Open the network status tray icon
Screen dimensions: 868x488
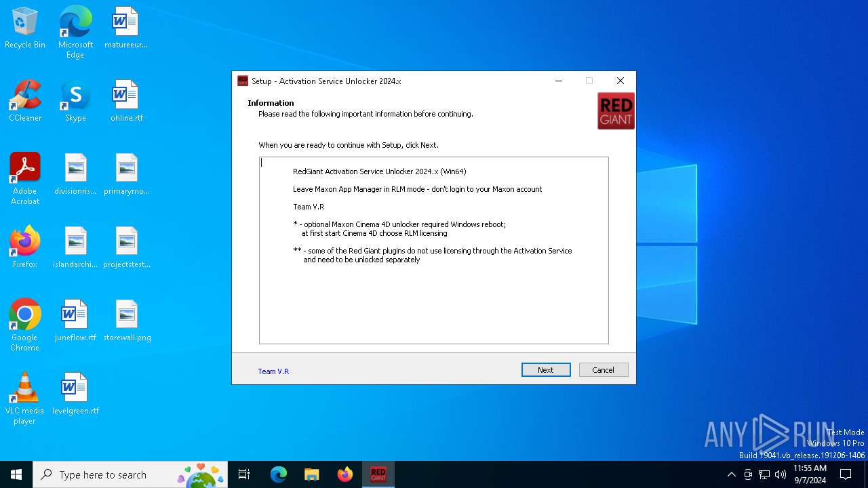pos(764,474)
